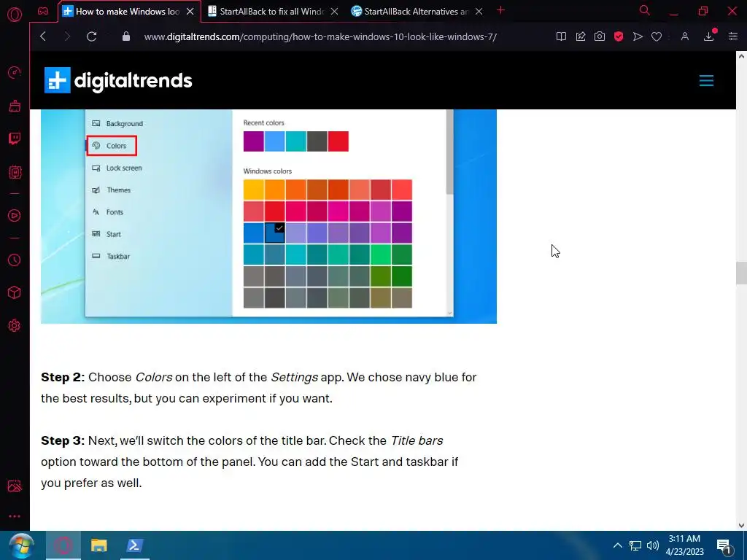Go forward to the next page
747x560 pixels.
click(x=67, y=36)
